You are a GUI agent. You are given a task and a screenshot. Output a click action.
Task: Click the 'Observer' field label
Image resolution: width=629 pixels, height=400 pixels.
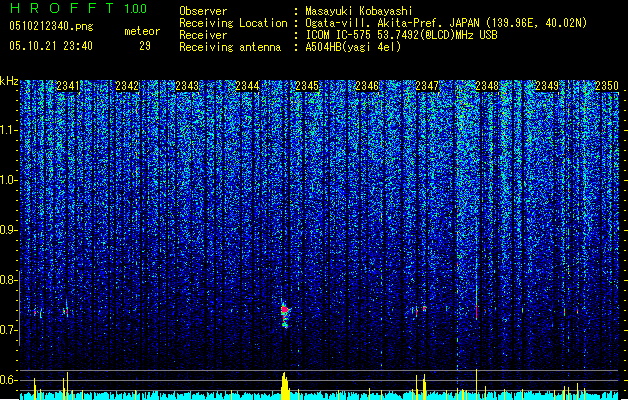[203, 11]
